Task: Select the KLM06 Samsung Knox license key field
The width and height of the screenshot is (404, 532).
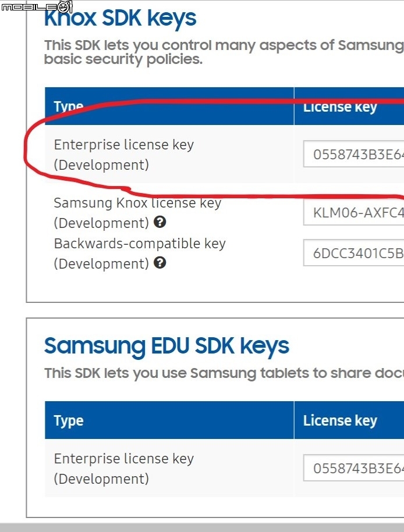Action: coord(354,212)
